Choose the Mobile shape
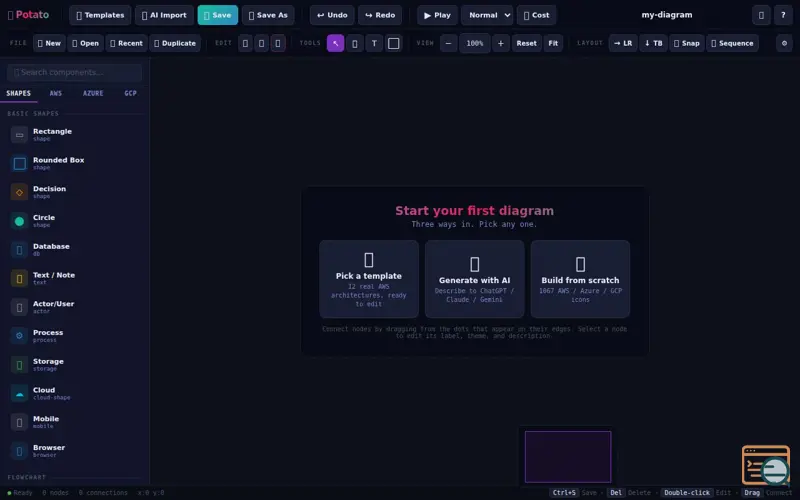 pyautogui.click(x=74, y=422)
